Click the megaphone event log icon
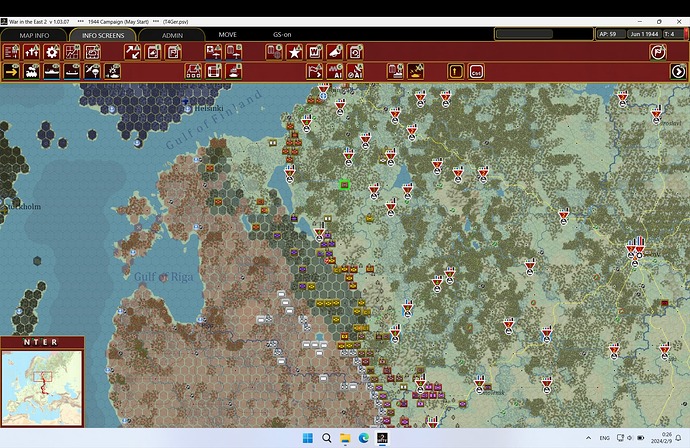The image size is (690, 448). pyautogui.click(x=335, y=52)
